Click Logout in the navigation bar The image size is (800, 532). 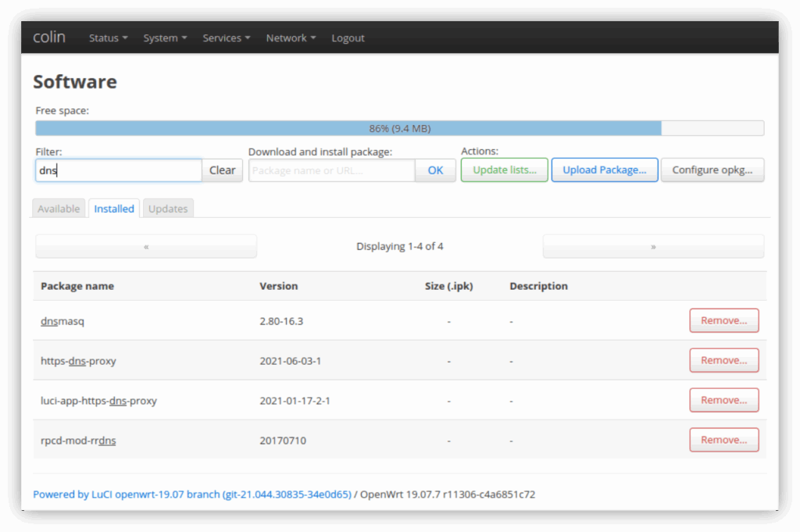[x=348, y=37]
